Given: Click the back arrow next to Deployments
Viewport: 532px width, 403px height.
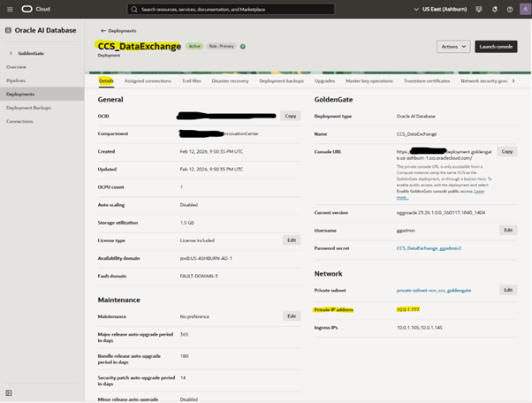Looking at the screenshot, I should coord(103,31).
